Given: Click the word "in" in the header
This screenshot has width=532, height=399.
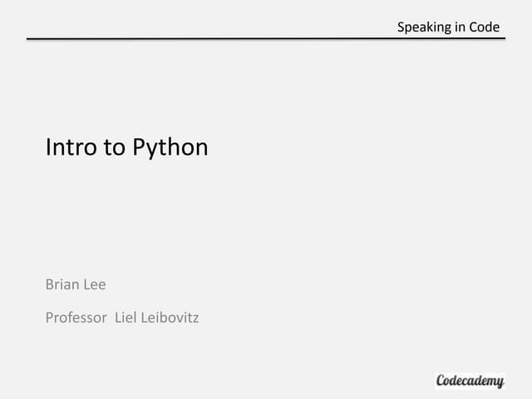Looking at the screenshot, I should coord(460,27).
